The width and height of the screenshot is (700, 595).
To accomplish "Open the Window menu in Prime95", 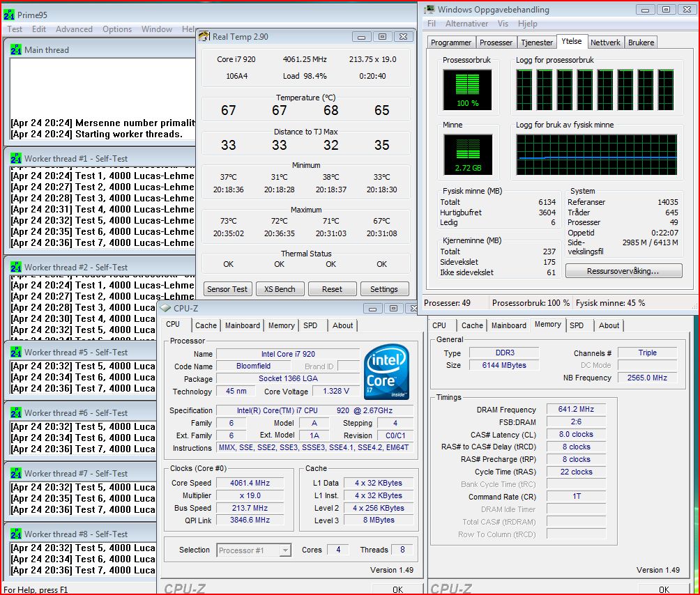I will (x=157, y=29).
